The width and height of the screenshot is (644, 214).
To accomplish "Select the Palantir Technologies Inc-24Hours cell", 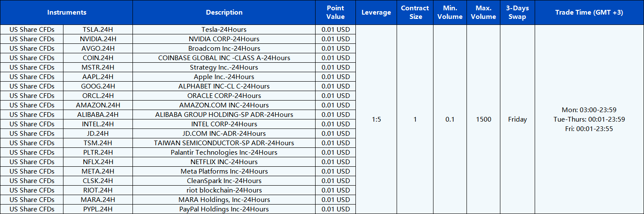I will tap(224, 153).
